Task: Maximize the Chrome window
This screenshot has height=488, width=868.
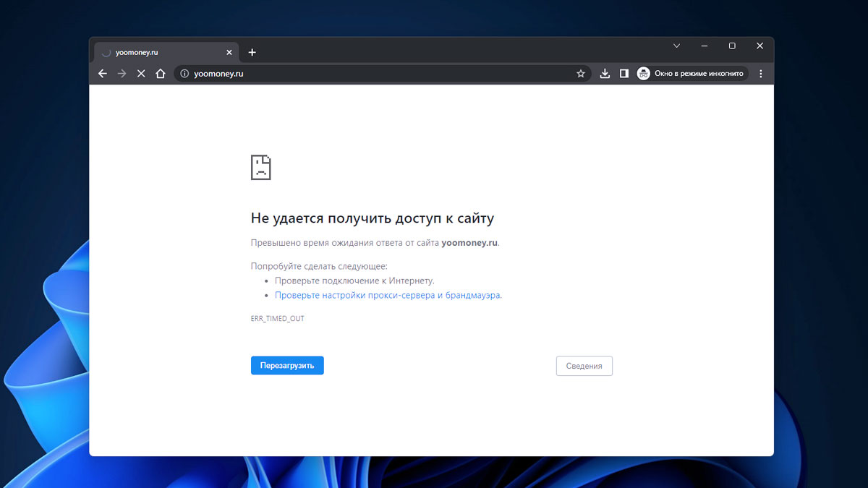Action: [x=732, y=46]
